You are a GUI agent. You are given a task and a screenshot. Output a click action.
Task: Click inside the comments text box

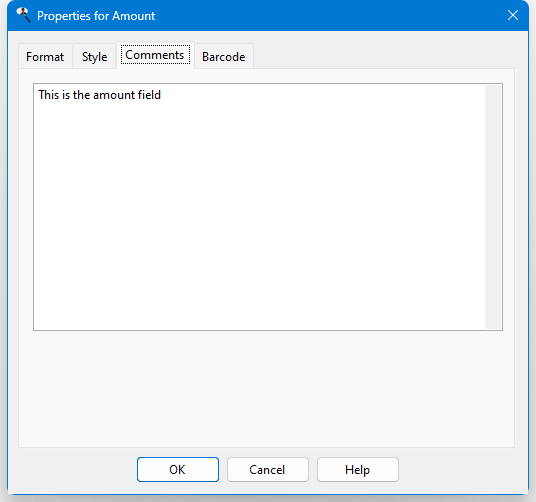point(259,207)
